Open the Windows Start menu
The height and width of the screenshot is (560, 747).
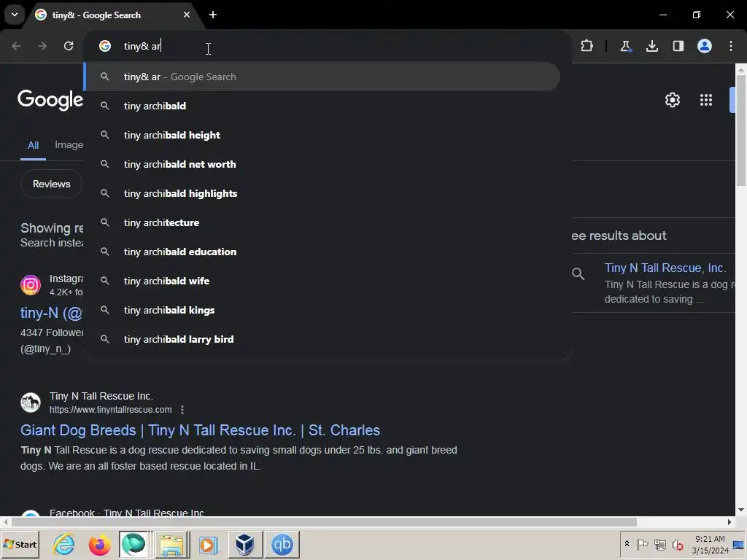pyautogui.click(x=20, y=544)
